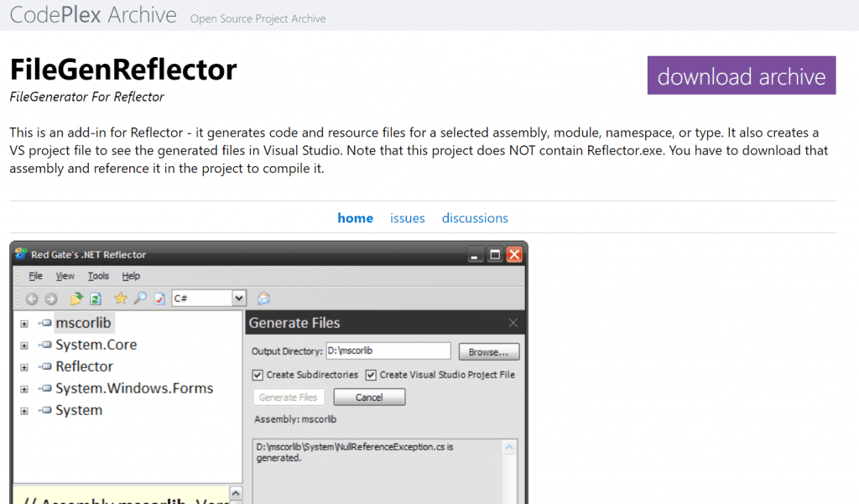This screenshot has height=504, width=859.
Task: Switch to the home tab
Action: (355, 218)
